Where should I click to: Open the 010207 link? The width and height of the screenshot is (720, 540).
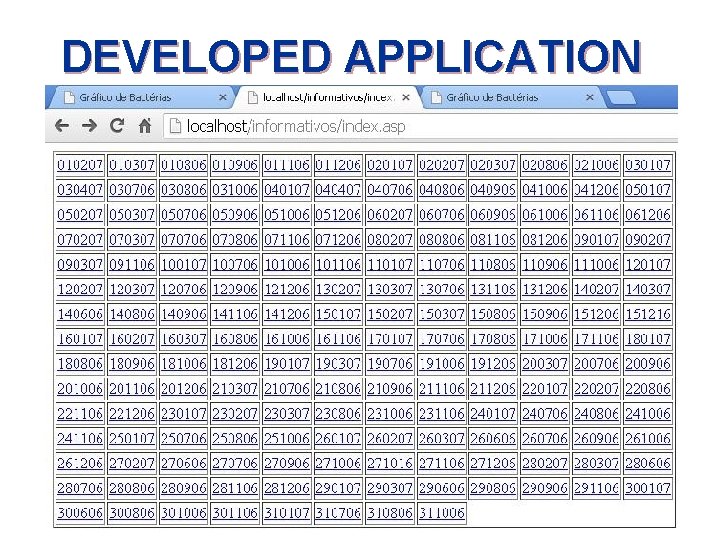[x=80, y=164]
